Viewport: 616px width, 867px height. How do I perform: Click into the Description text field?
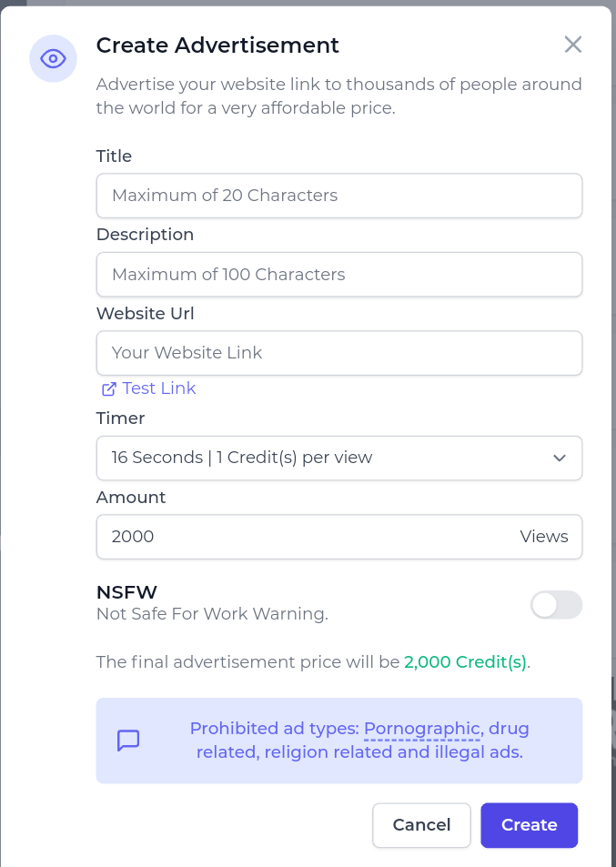pos(338,274)
